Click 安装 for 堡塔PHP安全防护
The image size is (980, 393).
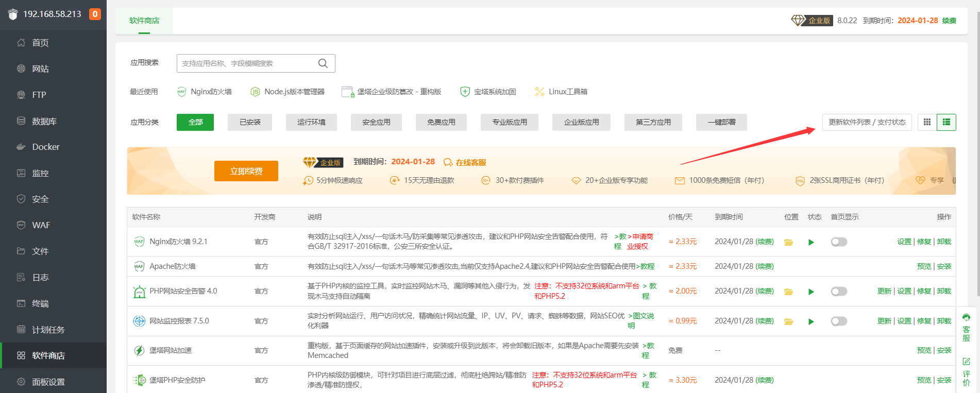(x=944, y=380)
